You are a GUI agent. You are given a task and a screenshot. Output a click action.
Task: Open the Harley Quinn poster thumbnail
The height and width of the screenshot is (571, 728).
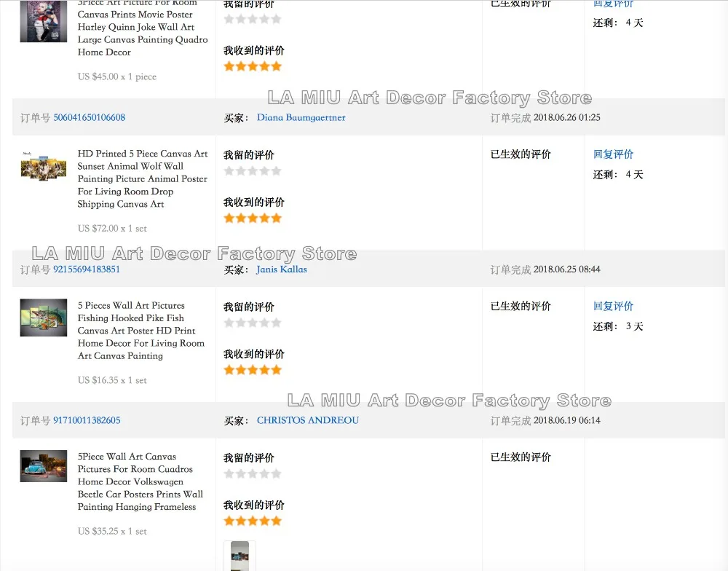tap(44, 21)
